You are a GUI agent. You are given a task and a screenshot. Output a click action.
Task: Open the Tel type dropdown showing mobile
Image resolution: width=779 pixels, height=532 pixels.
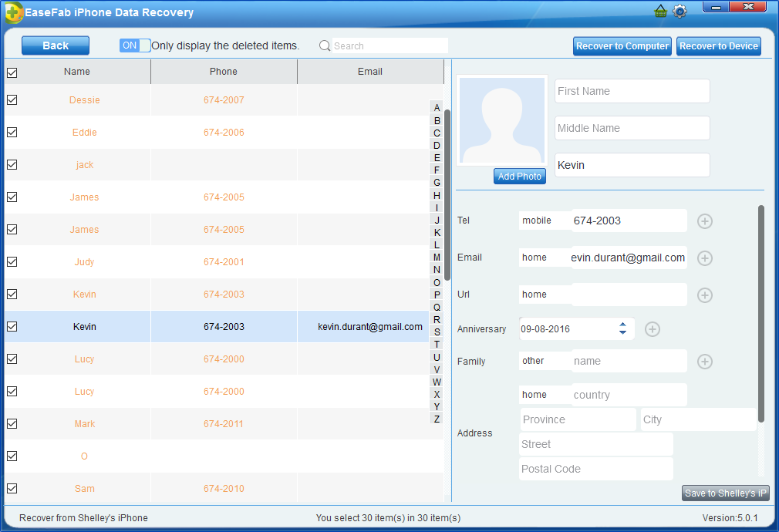(x=545, y=221)
